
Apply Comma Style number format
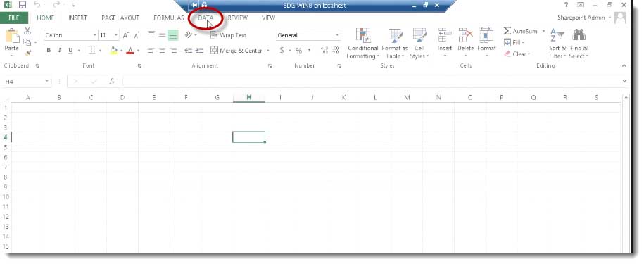point(309,51)
